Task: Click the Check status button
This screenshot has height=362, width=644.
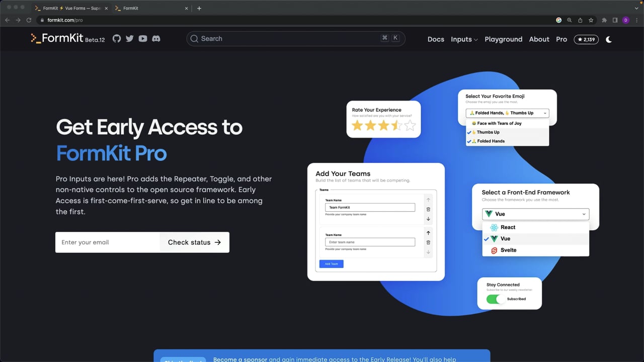Action: click(x=195, y=242)
